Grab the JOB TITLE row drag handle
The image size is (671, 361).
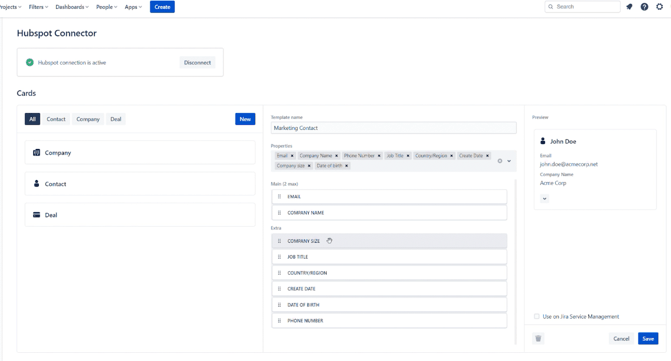pos(279,257)
